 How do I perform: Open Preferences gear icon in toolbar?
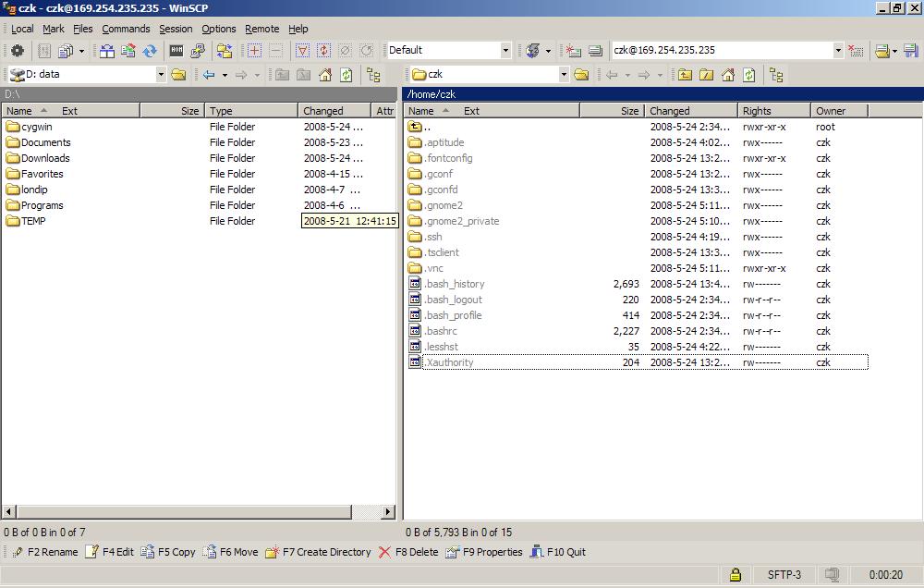tap(18, 51)
